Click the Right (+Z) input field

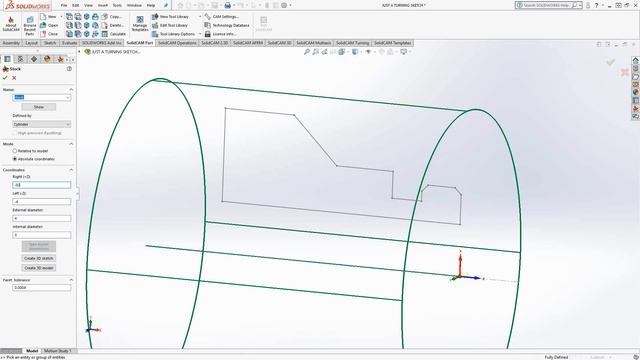42,185
